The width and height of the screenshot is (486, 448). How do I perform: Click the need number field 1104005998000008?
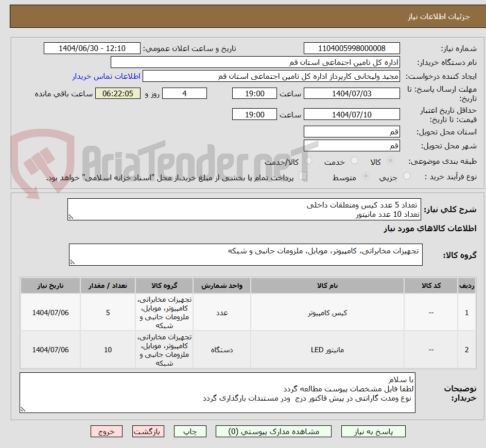[352, 48]
